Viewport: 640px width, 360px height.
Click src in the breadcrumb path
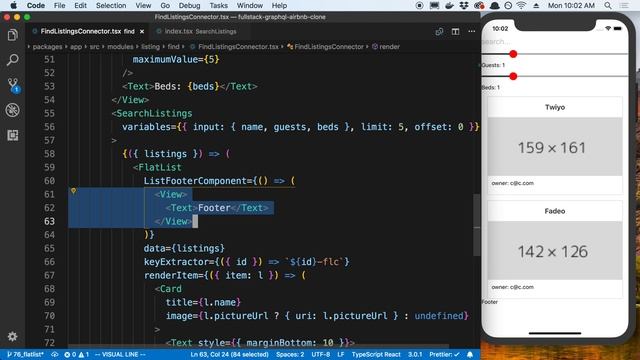click(94, 47)
